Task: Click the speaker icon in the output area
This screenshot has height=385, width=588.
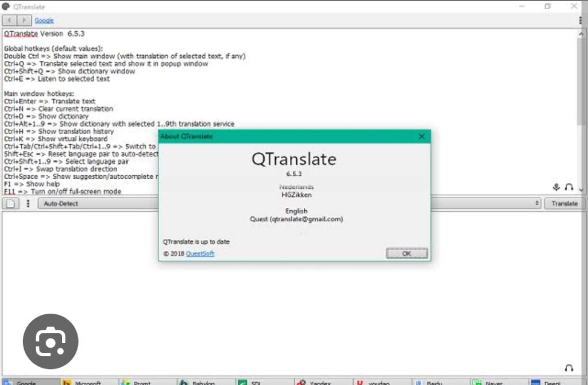Action: pos(568,368)
